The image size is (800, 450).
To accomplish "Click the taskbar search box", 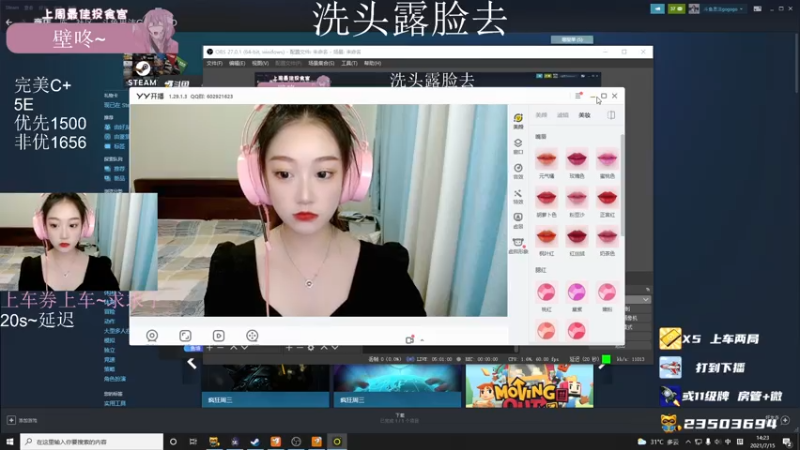I will tap(92, 441).
